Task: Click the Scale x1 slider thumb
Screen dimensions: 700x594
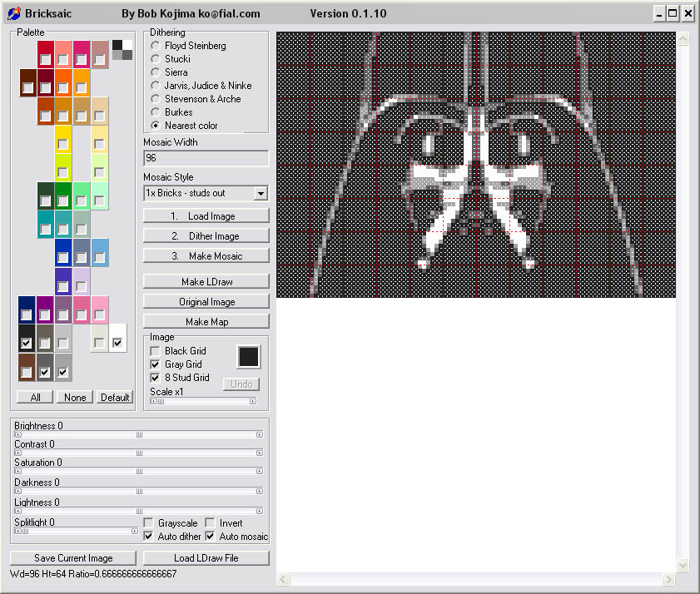Action: pyautogui.click(x=161, y=401)
